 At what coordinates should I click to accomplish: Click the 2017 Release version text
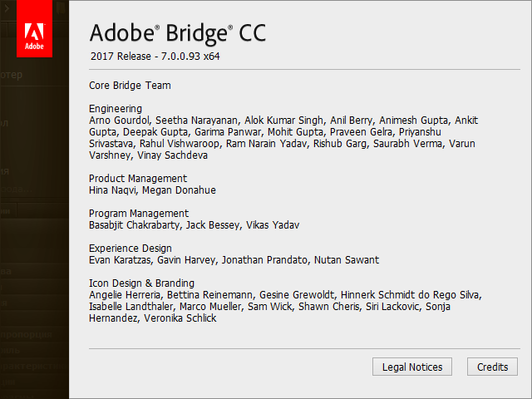pos(155,57)
